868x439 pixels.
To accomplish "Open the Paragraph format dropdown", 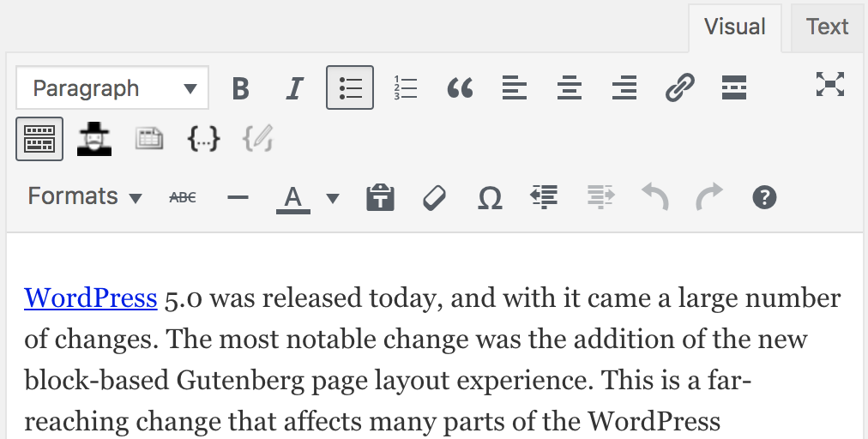I will pos(112,88).
